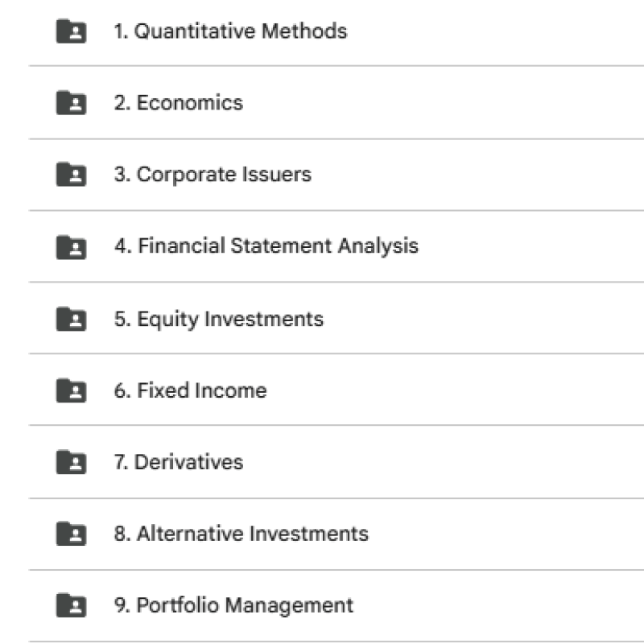Click the shared folder icon next to Economics

[x=71, y=103]
